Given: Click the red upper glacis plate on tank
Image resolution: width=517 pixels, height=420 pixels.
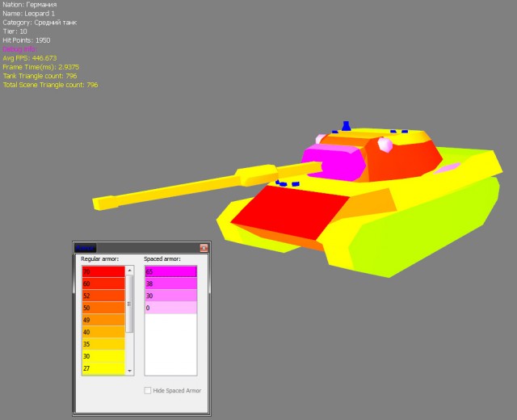Looking at the screenshot, I should click(290, 211).
